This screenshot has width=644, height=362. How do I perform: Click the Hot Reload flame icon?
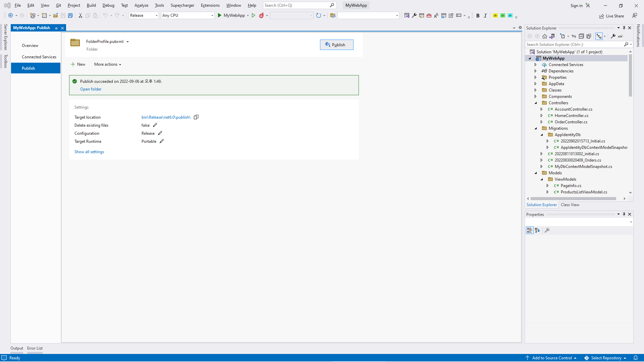261,15
